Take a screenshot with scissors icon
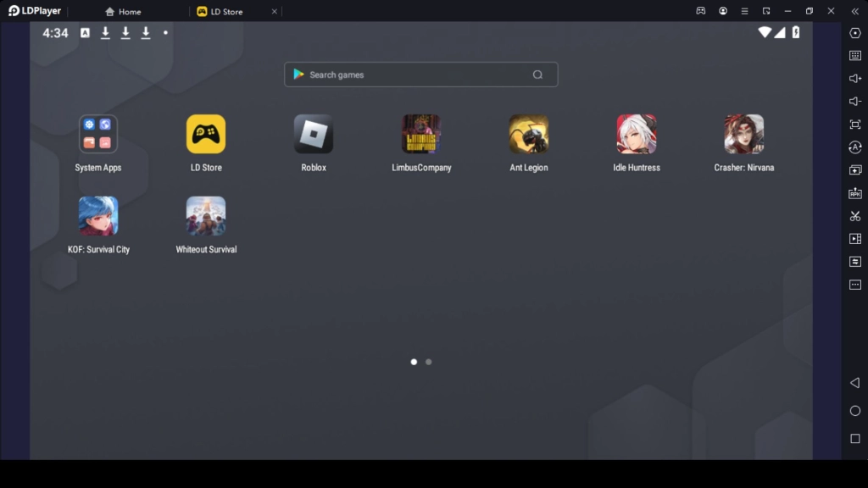This screenshot has width=868, height=488. pyautogui.click(x=855, y=216)
